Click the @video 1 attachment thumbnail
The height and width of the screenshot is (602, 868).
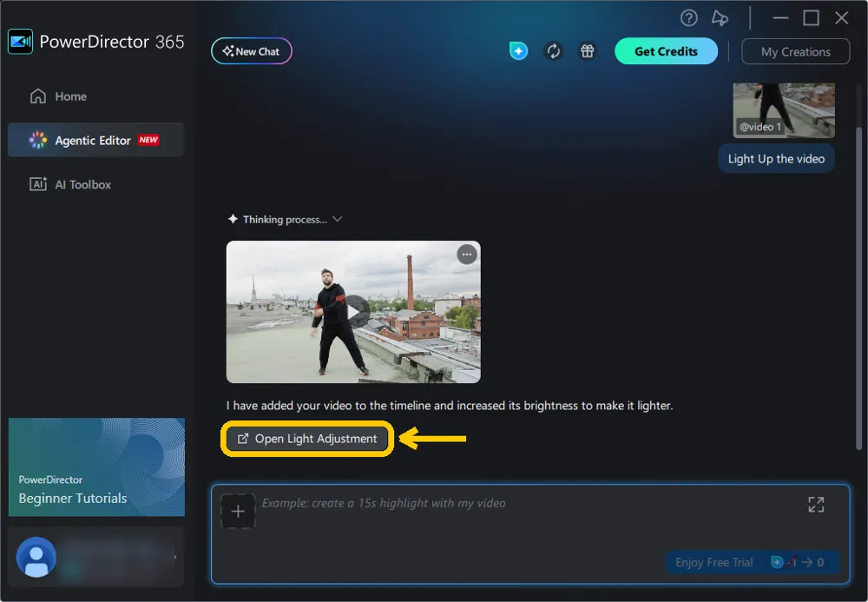pyautogui.click(x=784, y=110)
